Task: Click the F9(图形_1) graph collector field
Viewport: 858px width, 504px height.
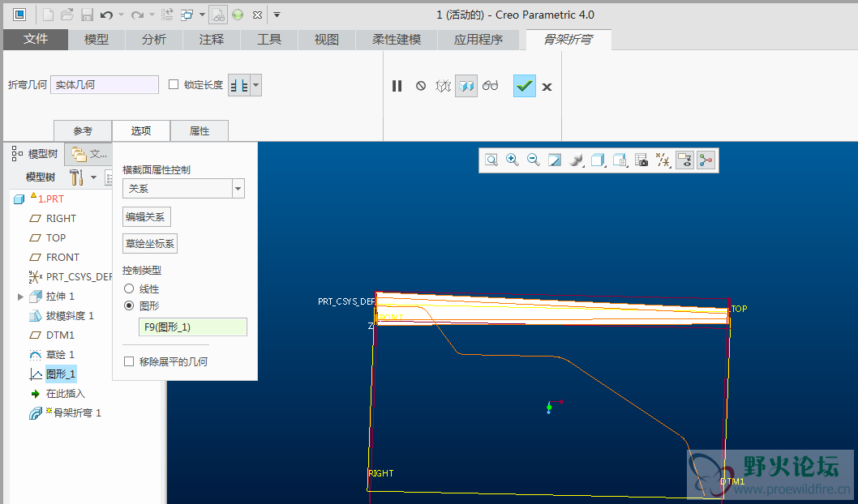Action: 193,327
